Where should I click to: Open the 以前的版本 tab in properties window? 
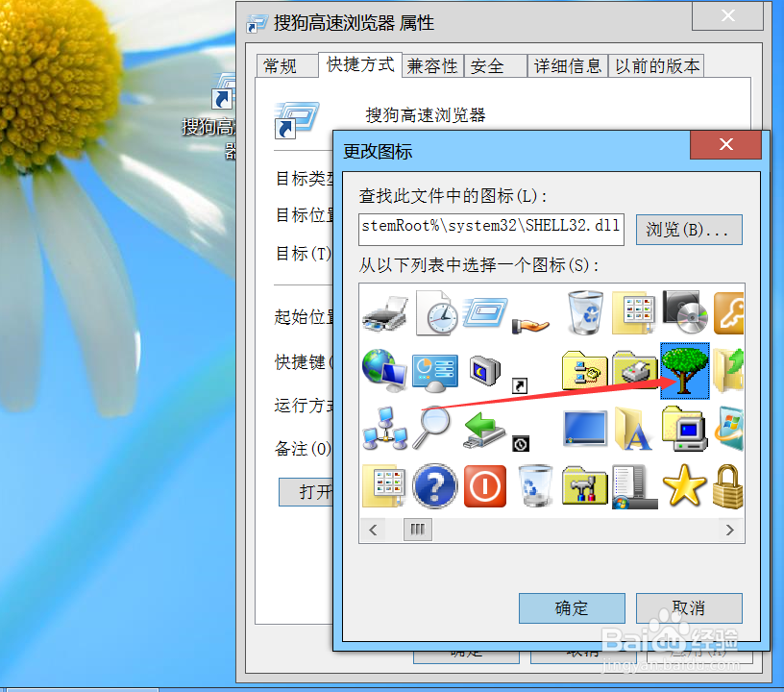(x=656, y=65)
